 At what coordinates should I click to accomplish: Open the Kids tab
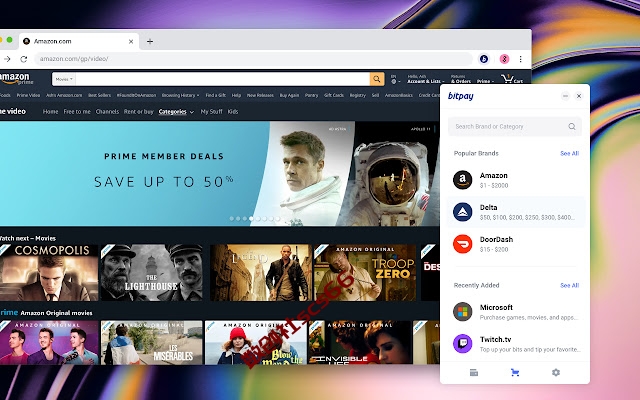point(233,111)
